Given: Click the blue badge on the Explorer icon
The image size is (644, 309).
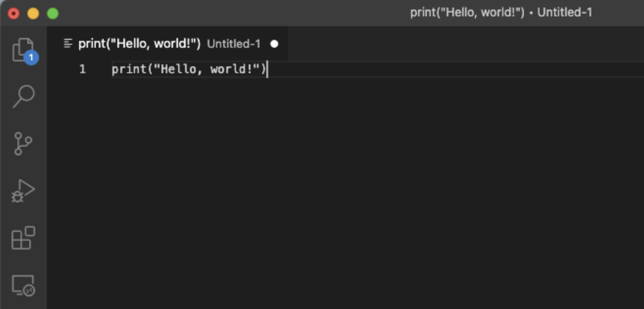Looking at the screenshot, I should pyautogui.click(x=31, y=57).
